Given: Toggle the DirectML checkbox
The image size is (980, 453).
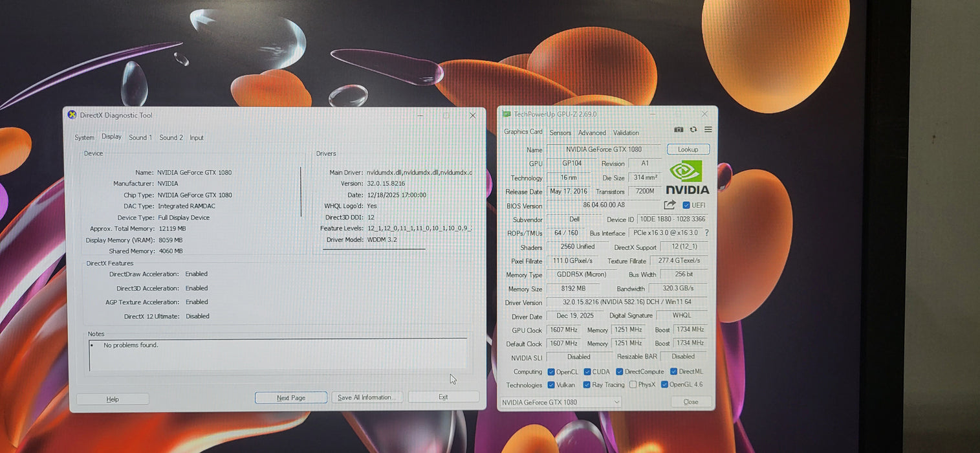Looking at the screenshot, I should pyautogui.click(x=674, y=371).
